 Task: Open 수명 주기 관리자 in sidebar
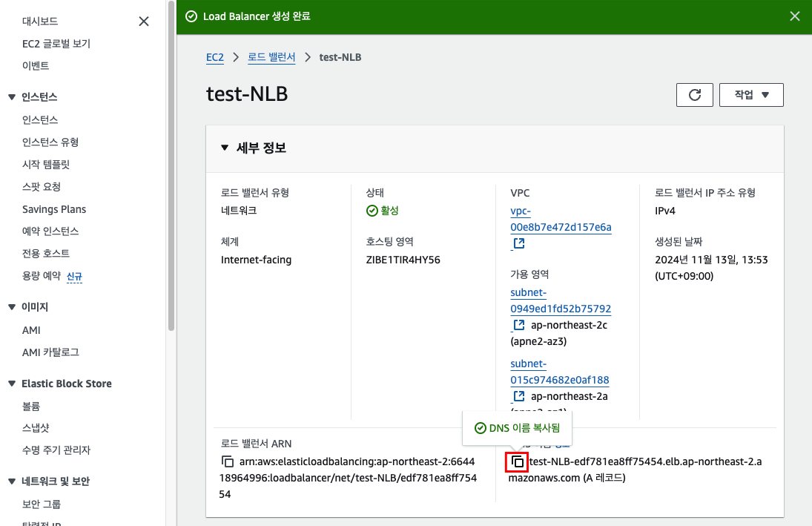(x=56, y=450)
